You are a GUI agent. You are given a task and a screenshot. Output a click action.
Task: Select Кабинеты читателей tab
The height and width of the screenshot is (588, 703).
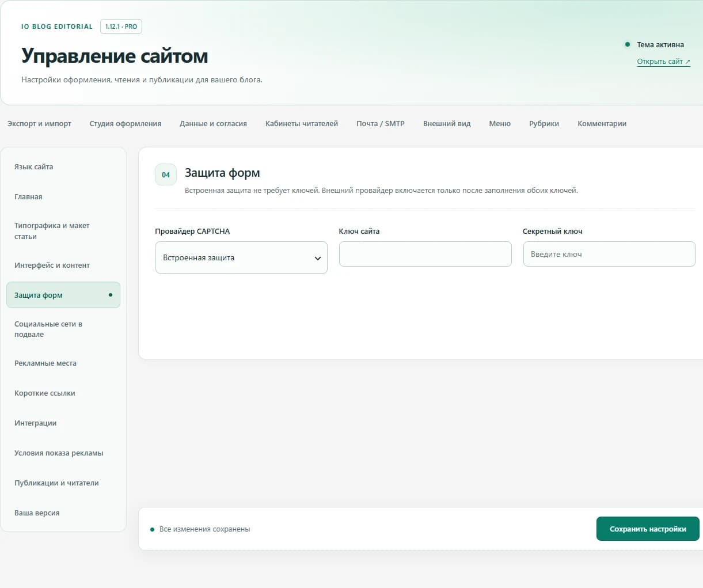coord(302,124)
